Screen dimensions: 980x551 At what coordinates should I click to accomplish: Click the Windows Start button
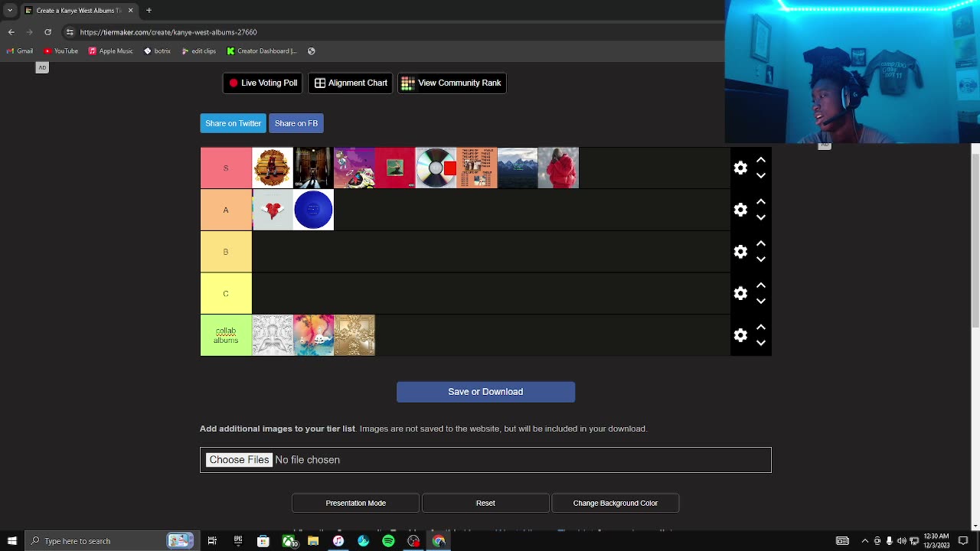click(x=11, y=541)
